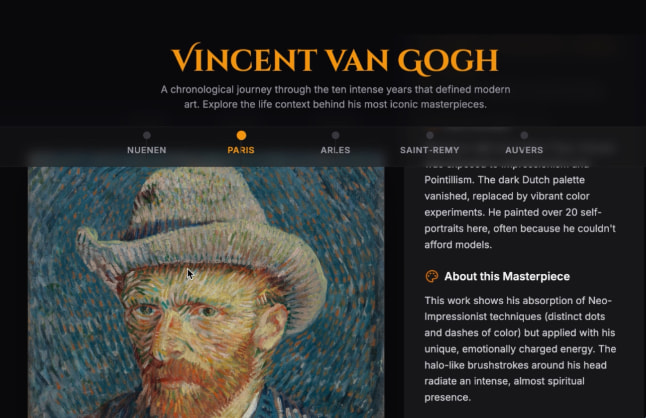Open the Saint-Remy period label

pos(430,150)
